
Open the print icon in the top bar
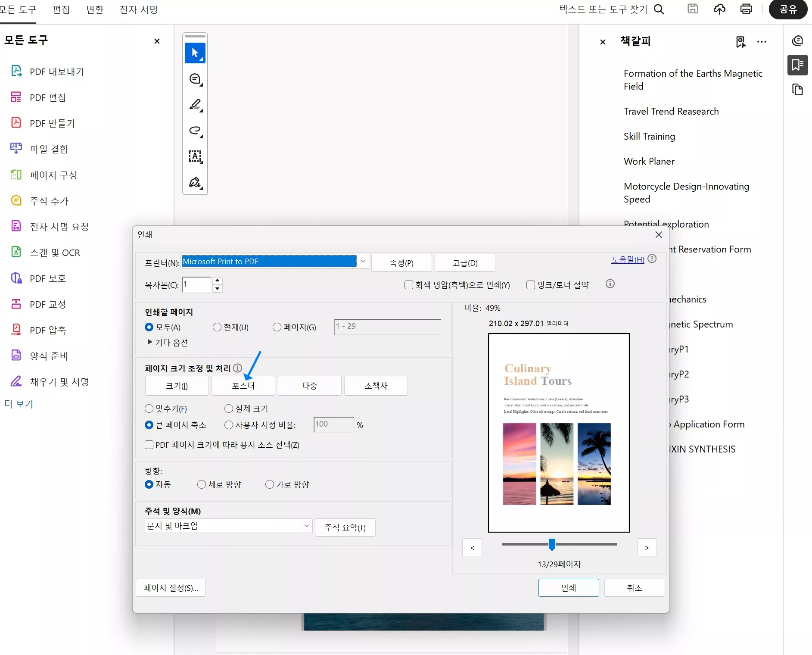[x=747, y=9]
